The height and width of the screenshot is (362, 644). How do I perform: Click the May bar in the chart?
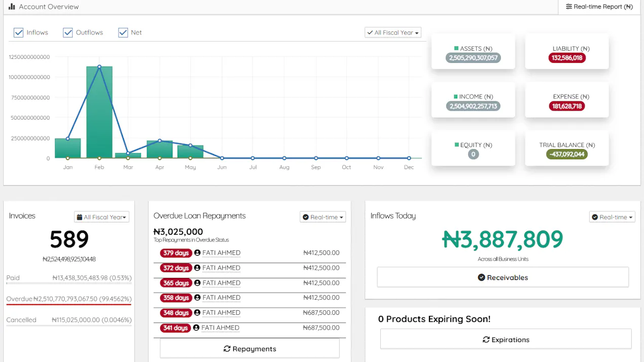[x=190, y=152]
